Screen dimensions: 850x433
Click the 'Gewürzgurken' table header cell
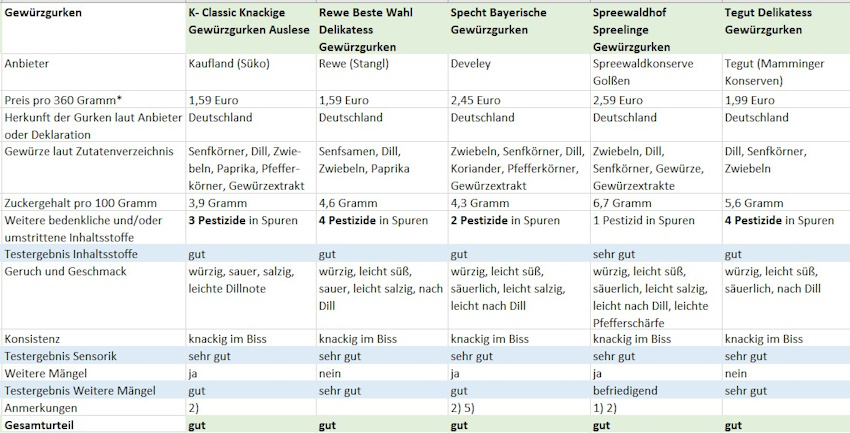[43, 13]
